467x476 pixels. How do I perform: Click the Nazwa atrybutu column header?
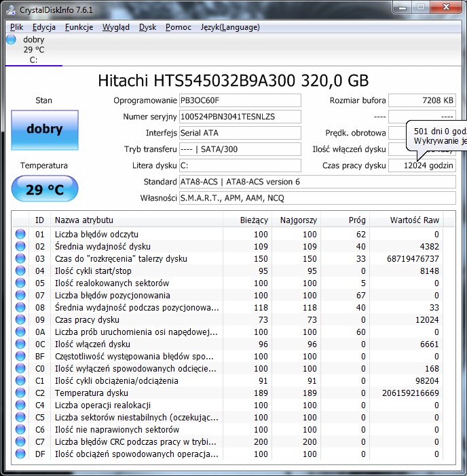(x=136, y=220)
